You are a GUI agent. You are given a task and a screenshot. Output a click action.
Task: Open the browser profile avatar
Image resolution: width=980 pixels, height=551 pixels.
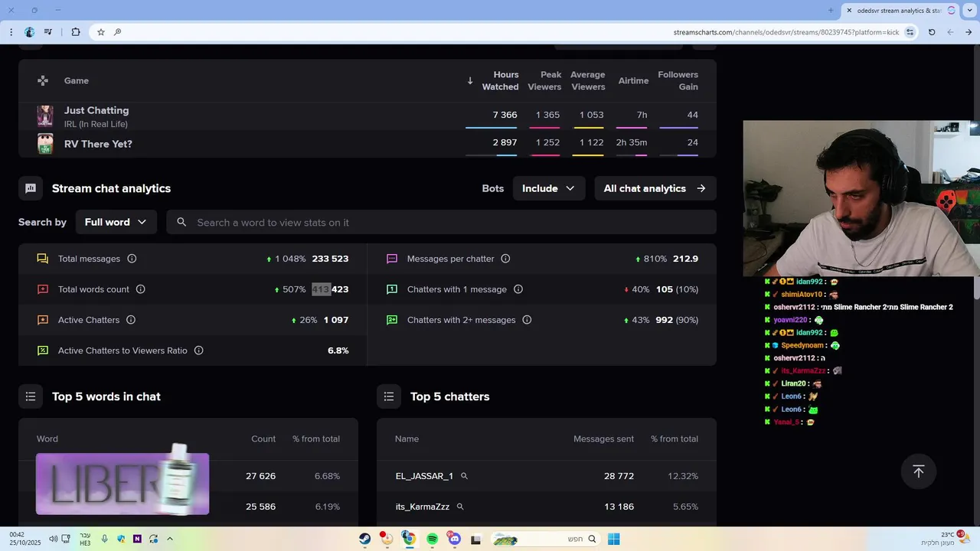point(29,32)
